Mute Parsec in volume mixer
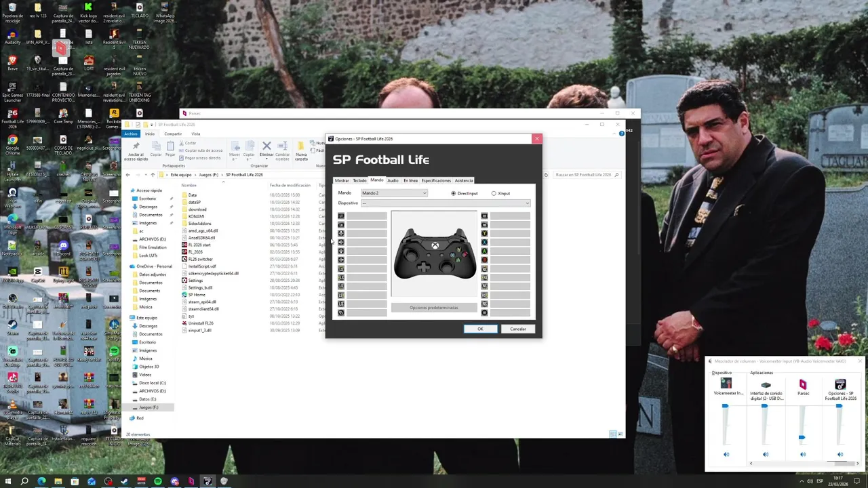This screenshot has width=868, height=488. (803, 454)
